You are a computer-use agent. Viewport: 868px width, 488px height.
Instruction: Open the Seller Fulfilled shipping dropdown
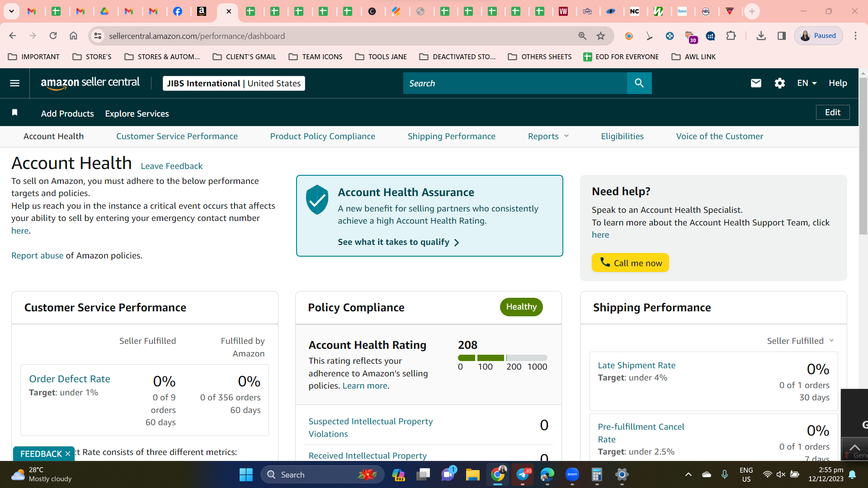click(x=800, y=341)
